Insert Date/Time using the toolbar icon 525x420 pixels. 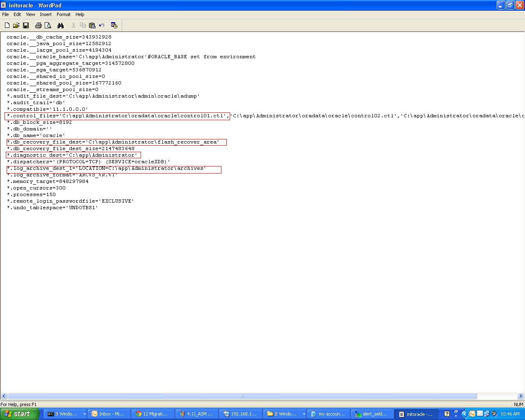pyautogui.click(x=114, y=25)
